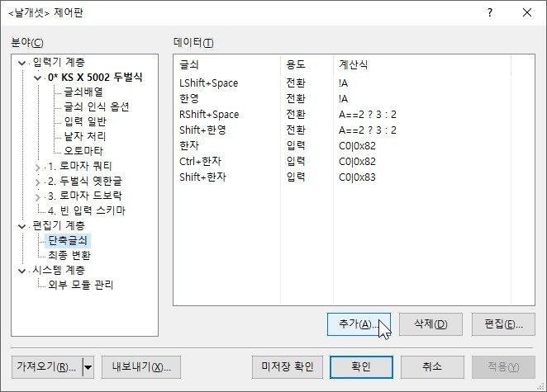Close the 날개셋 제어판 dialog
This screenshot has width=547, height=392.
point(527,13)
